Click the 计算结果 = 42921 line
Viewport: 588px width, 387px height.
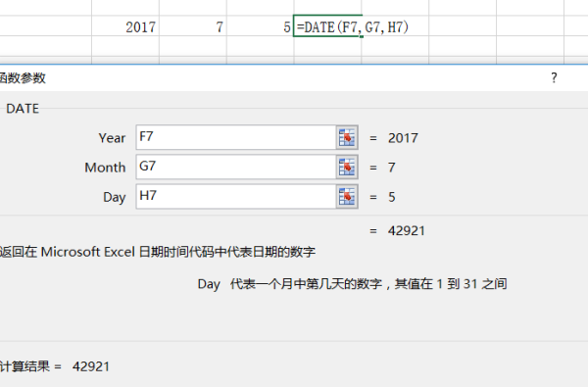55,366
